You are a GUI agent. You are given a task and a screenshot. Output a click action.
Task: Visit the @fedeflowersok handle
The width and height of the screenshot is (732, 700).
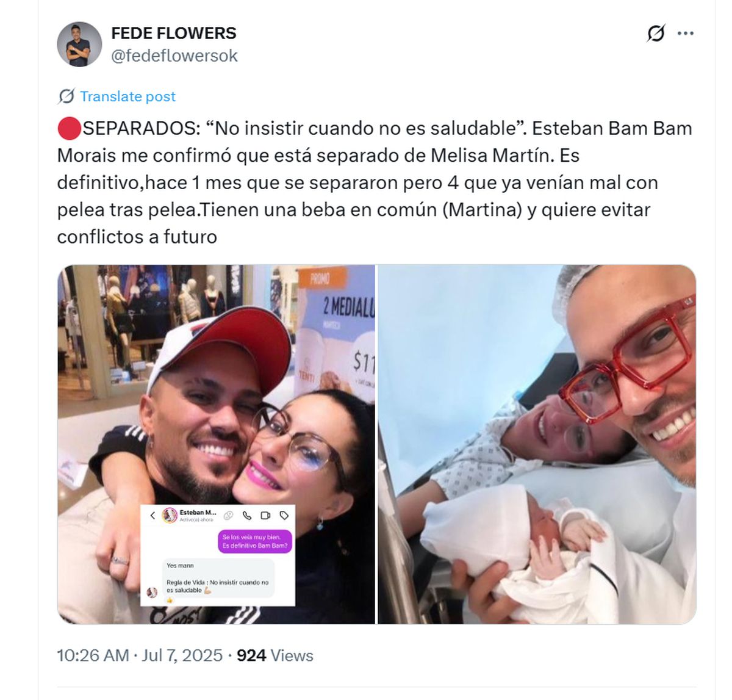point(174,56)
